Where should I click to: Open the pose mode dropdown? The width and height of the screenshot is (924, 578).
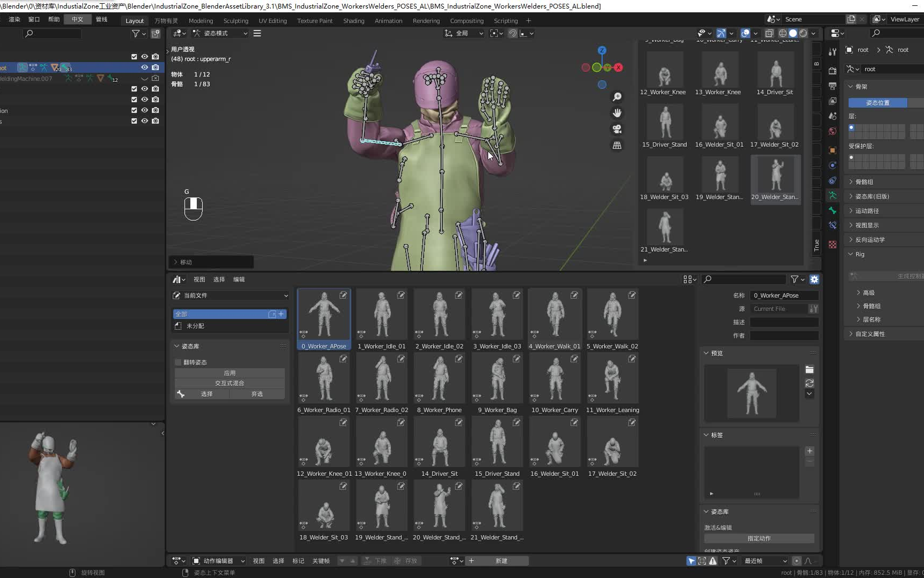pyautogui.click(x=220, y=33)
